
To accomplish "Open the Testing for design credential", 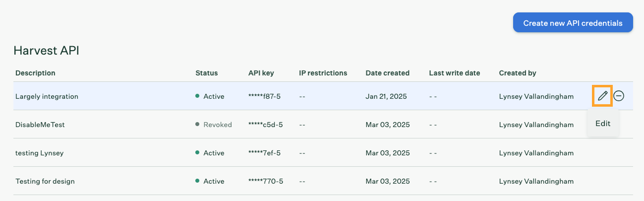I will coord(45,181).
